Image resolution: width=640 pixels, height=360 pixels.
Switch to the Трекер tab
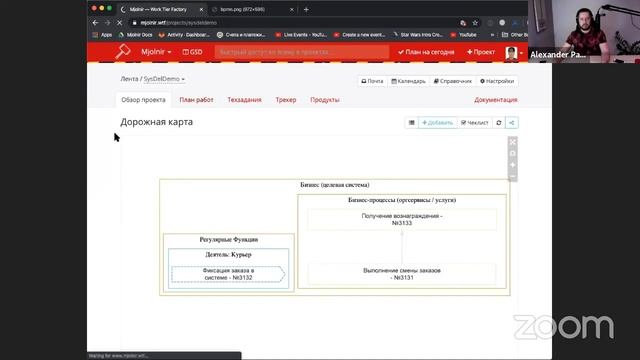tap(286, 100)
